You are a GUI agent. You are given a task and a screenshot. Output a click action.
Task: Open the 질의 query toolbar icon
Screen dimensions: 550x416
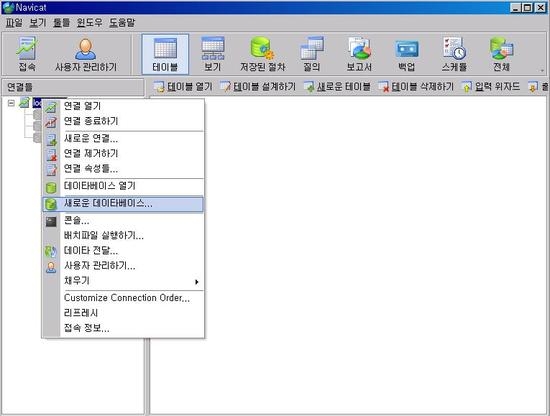[312, 54]
